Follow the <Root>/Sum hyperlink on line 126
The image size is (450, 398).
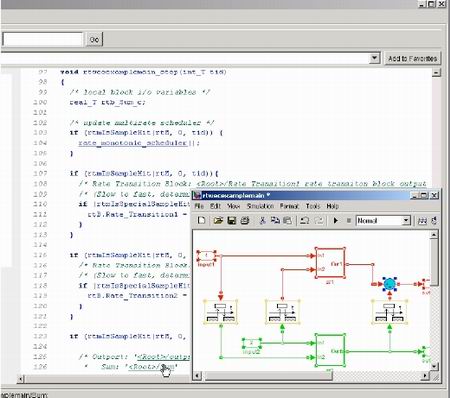[x=152, y=367]
